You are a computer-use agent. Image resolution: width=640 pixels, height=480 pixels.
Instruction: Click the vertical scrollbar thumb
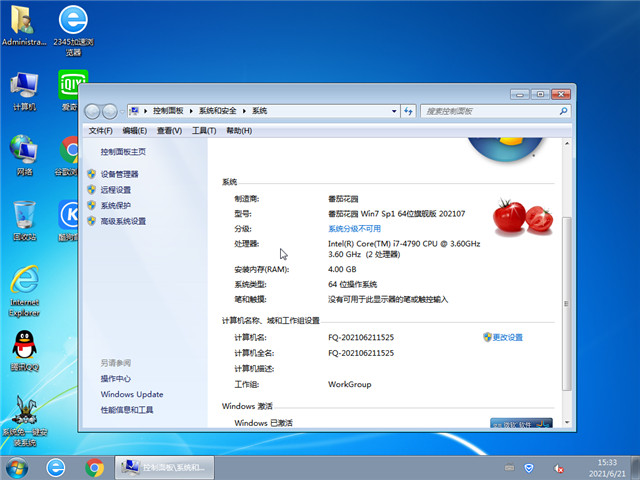point(567,304)
